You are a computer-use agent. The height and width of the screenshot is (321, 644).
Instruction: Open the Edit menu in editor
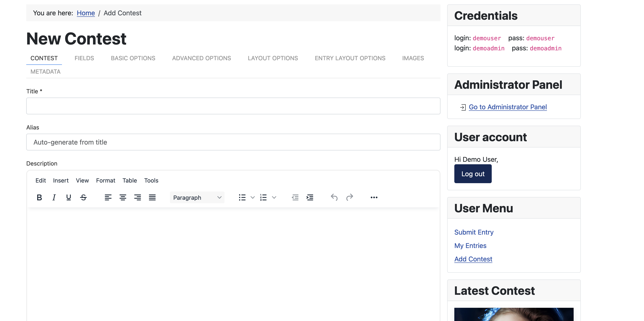click(41, 180)
